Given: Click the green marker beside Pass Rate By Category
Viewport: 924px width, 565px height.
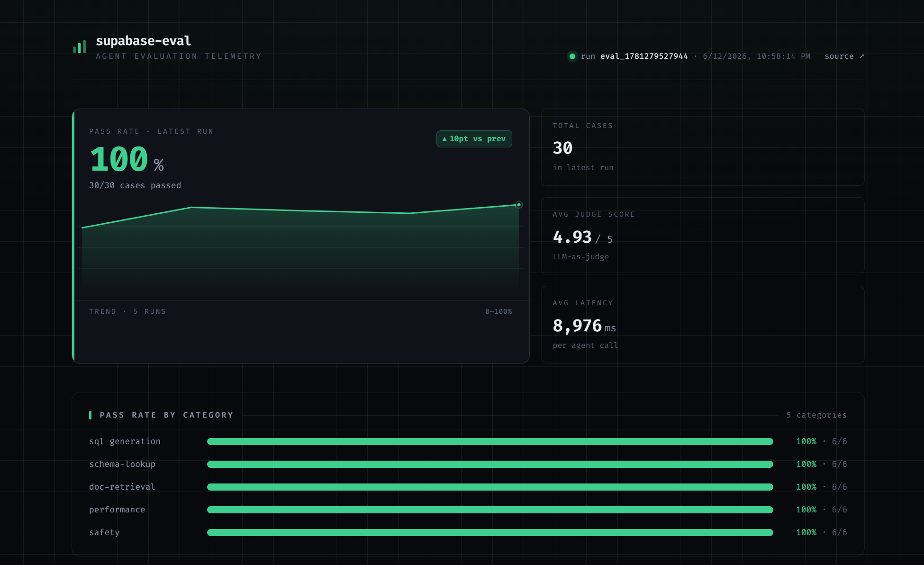Looking at the screenshot, I should pyautogui.click(x=90, y=415).
